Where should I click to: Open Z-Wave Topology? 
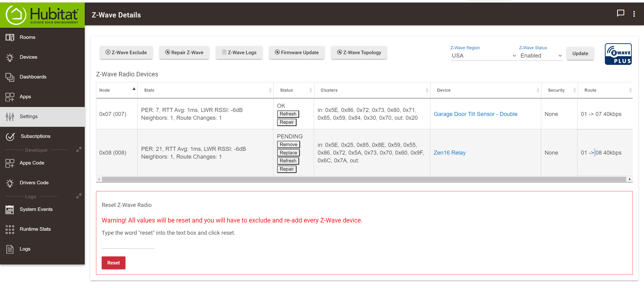click(359, 52)
